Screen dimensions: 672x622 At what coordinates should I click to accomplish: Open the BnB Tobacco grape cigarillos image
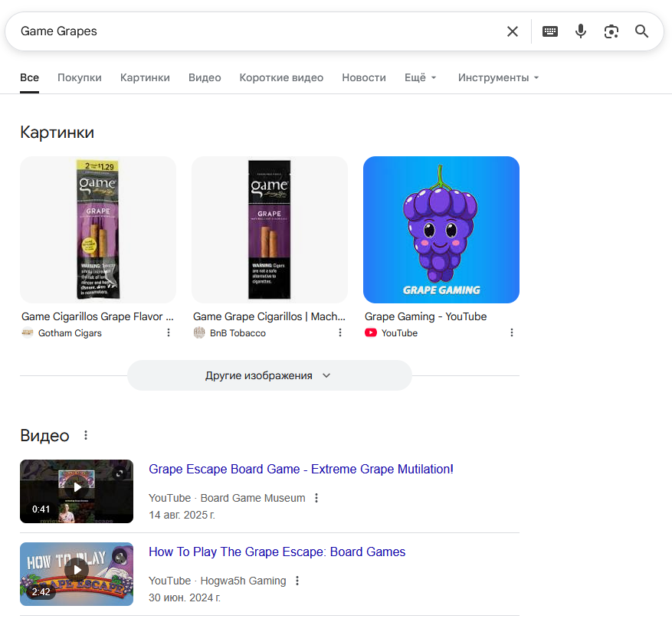click(x=270, y=230)
